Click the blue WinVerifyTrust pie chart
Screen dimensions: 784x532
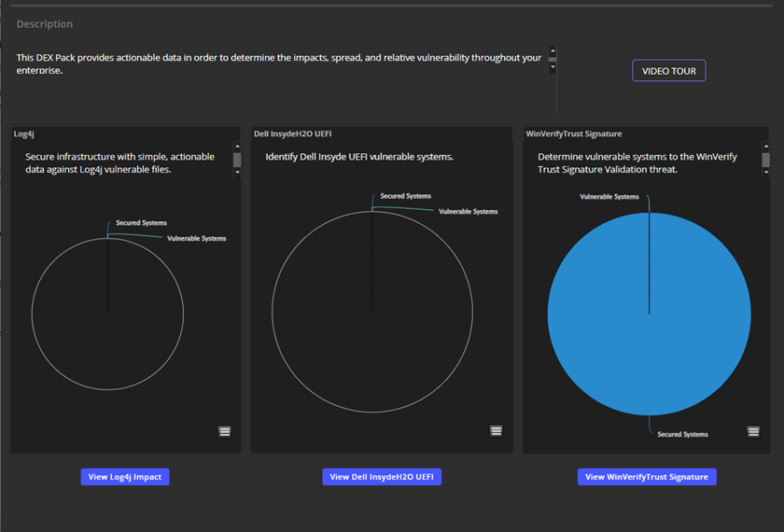[x=649, y=314]
